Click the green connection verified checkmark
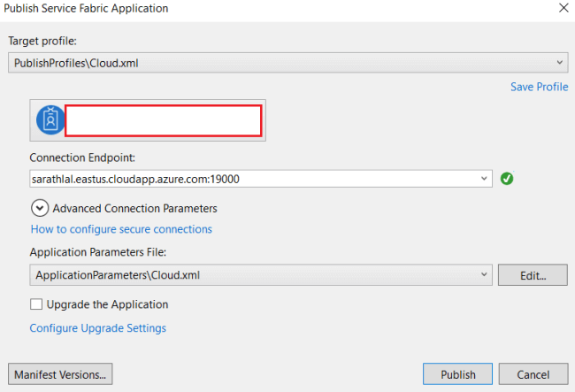The width and height of the screenshot is (575, 392). coord(507,178)
